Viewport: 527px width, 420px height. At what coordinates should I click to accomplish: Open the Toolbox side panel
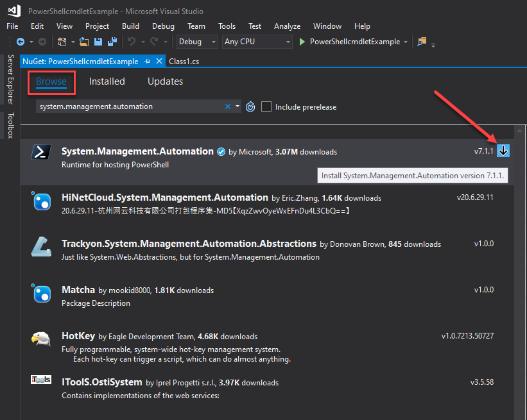pos(11,125)
